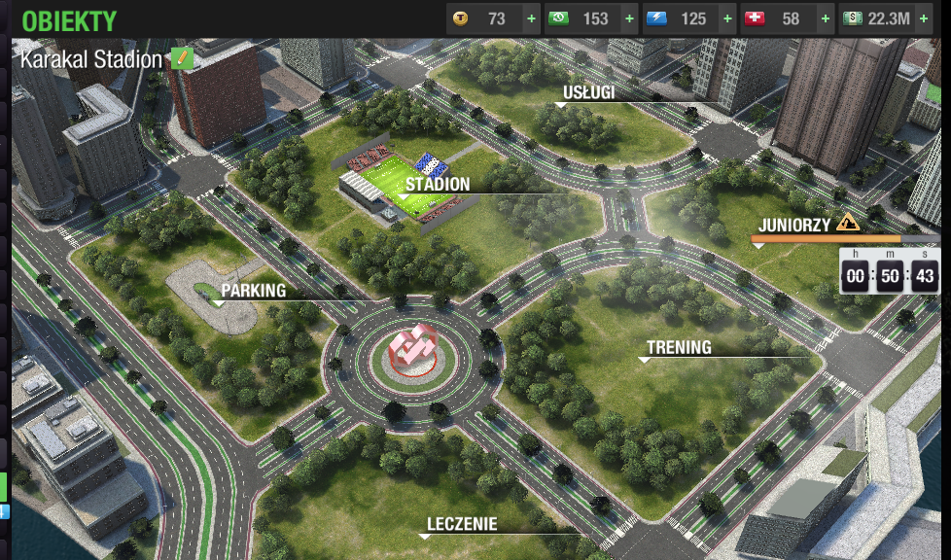Screen dimensions: 951x560
Task: Click the JUNIORZY construction warning icon
Action: [x=847, y=224]
